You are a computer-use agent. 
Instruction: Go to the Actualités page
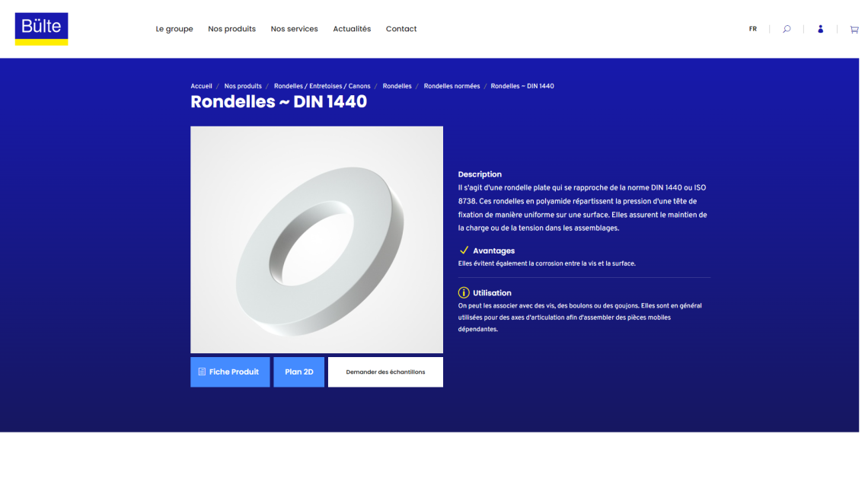(352, 29)
